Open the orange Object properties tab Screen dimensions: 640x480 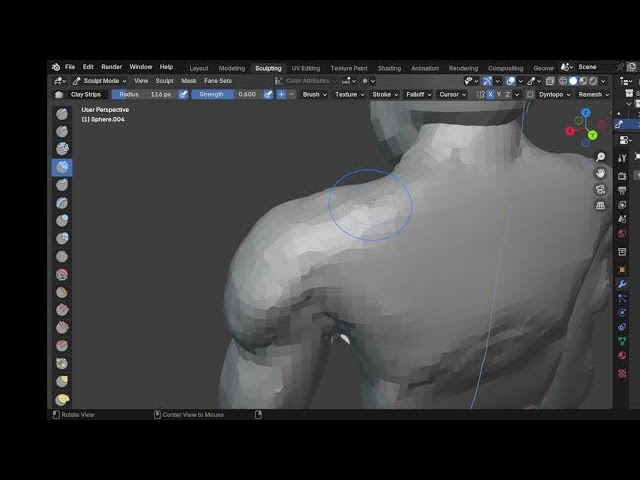click(622, 269)
